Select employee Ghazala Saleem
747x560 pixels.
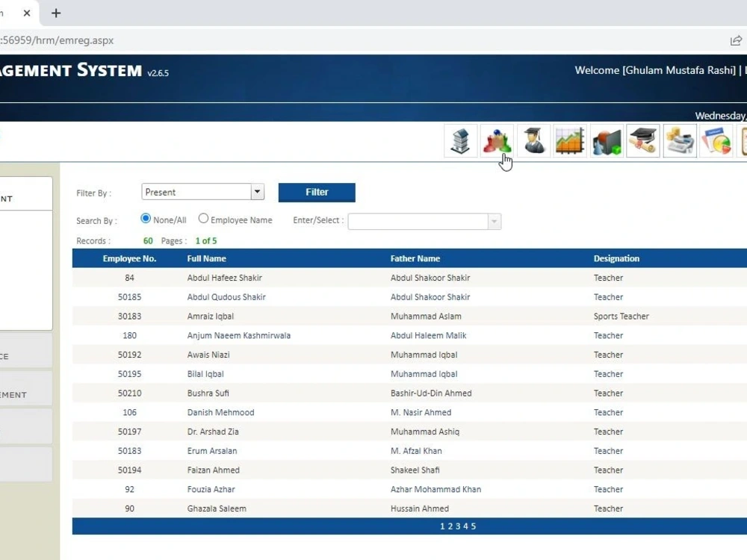[x=217, y=508]
